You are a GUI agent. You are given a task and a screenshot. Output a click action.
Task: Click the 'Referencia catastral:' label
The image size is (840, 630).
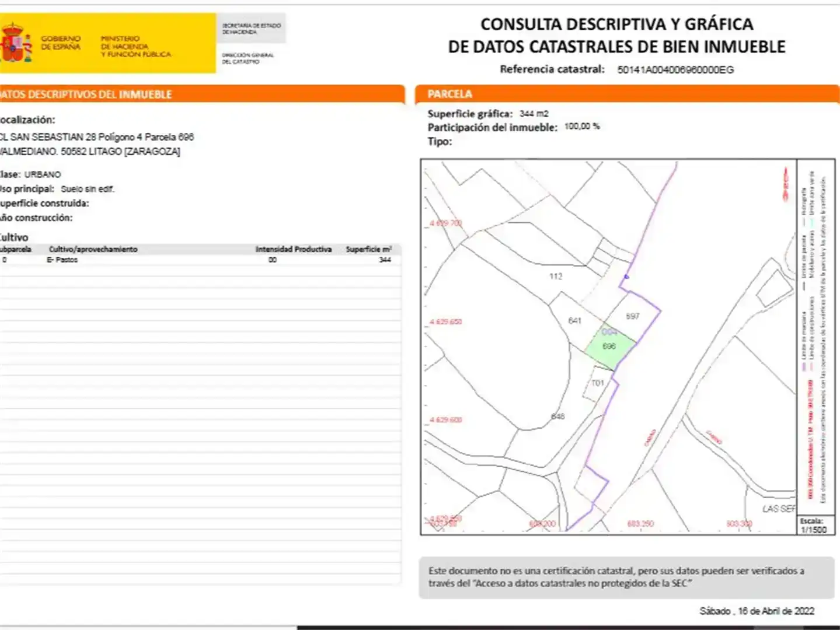point(552,69)
